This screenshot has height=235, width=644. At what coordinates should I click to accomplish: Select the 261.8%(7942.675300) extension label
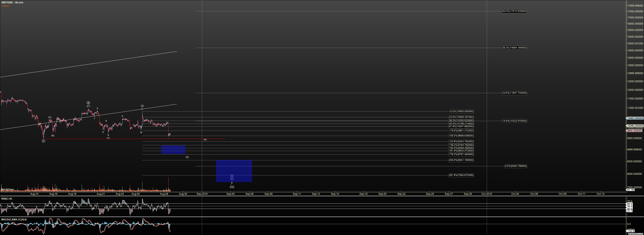click(461, 175)
